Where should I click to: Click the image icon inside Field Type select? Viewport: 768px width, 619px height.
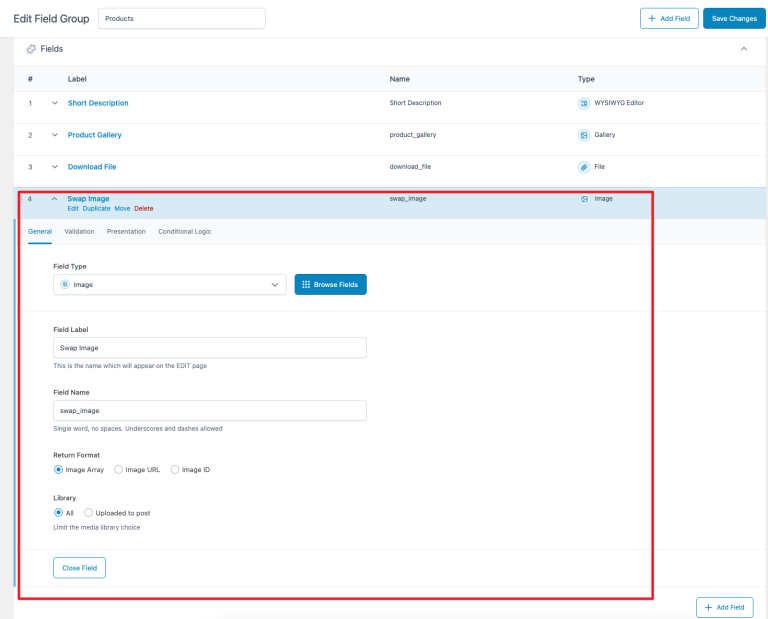pos(65,285)
